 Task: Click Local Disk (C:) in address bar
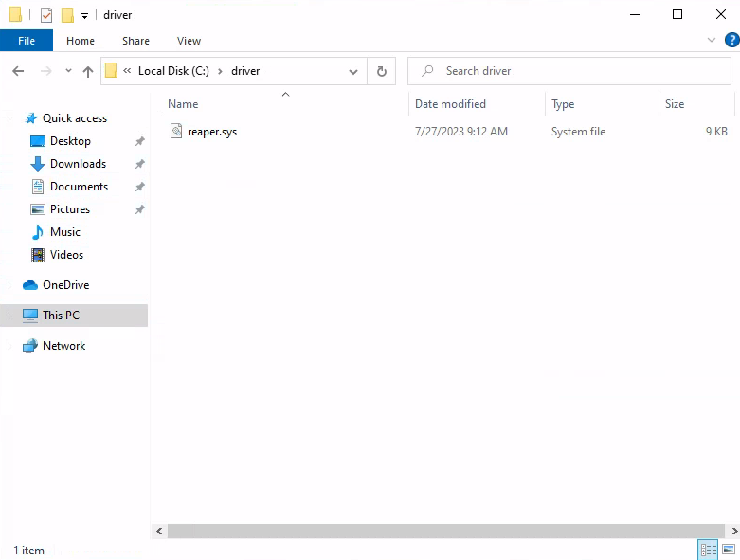173,71
